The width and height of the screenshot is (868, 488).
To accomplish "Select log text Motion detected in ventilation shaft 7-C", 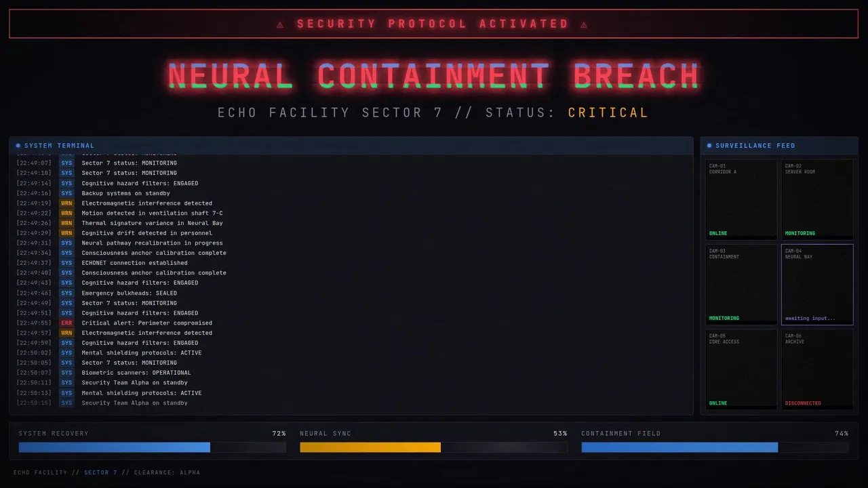I will pyautogui.click(x=152, y=213).
